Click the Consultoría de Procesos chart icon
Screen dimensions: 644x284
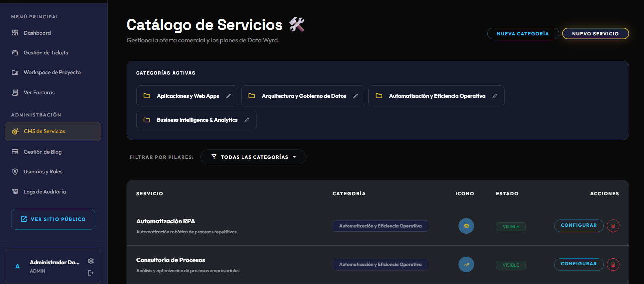466,265
